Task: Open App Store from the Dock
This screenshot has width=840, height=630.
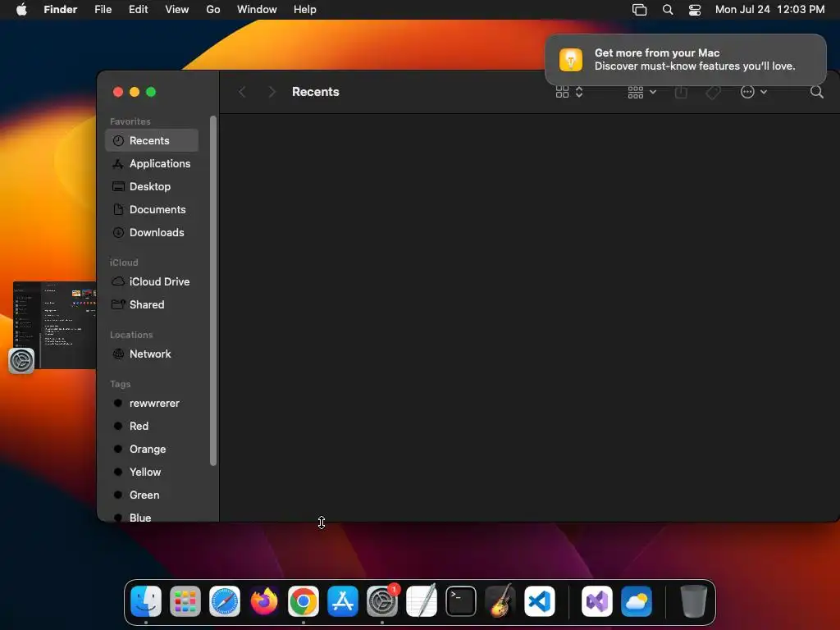Action: tap(343, 601)
